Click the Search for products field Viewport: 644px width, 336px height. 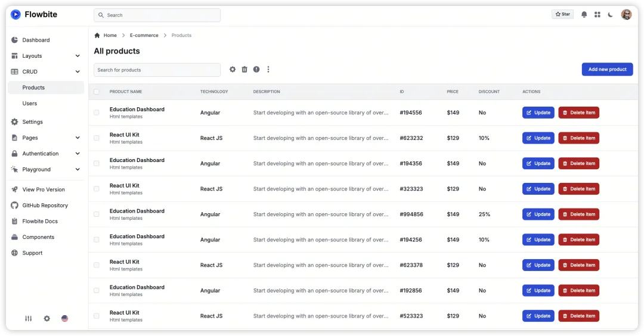pyautogui.click(x=157, y=70)
